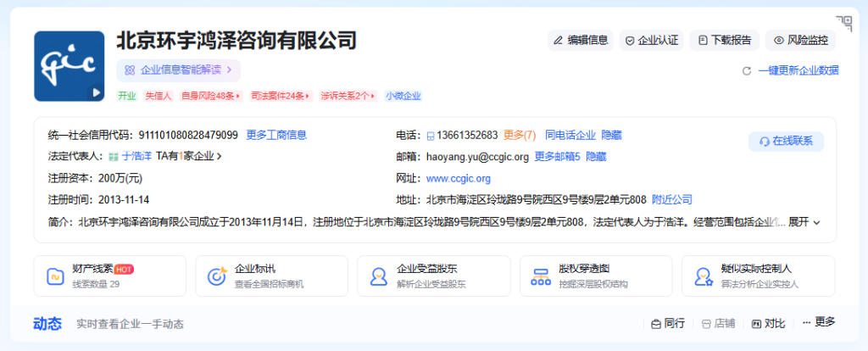
Task: Open 企业标讯 card
Action: pyautogui.click(x=272, y=276)
